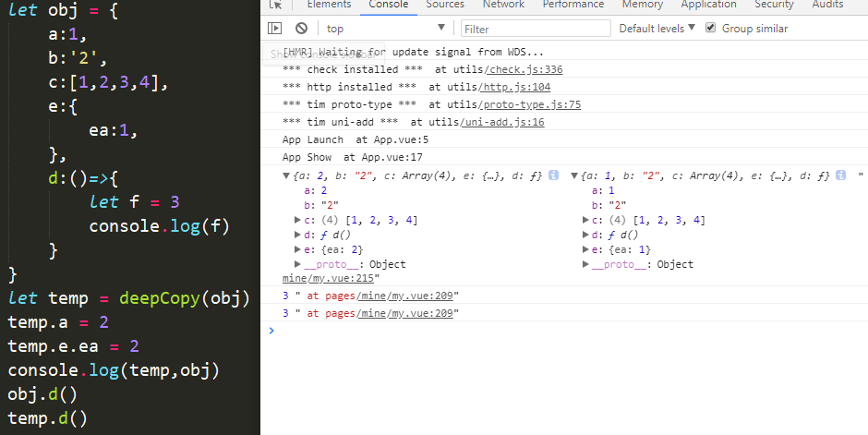Click the 'temp.a = 2' code line
This screenshot has width=868, height=435.
tap(58, 322)
